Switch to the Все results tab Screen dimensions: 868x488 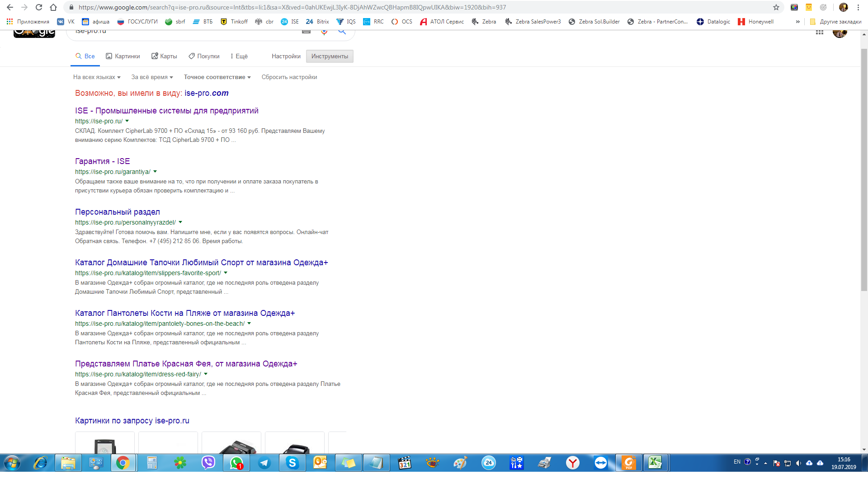85,56
